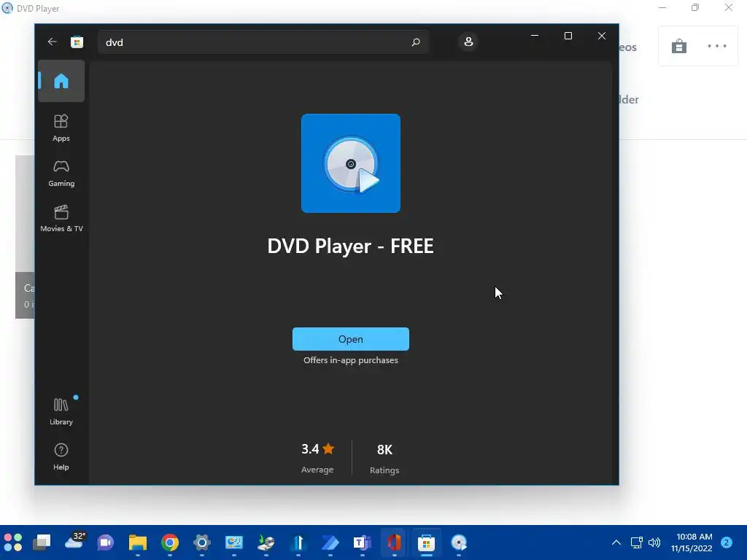Click the Open button
This screenshot has width=747, height=560.
[351, 339]
